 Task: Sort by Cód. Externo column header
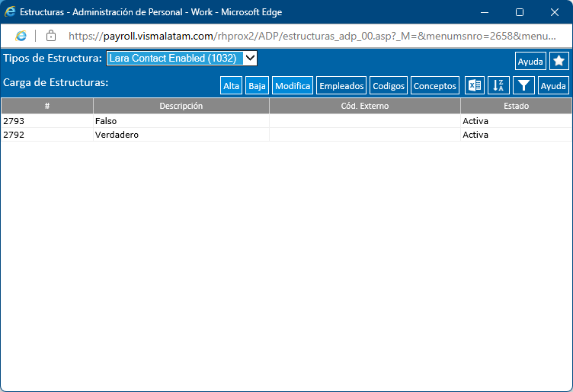[365, 106]
